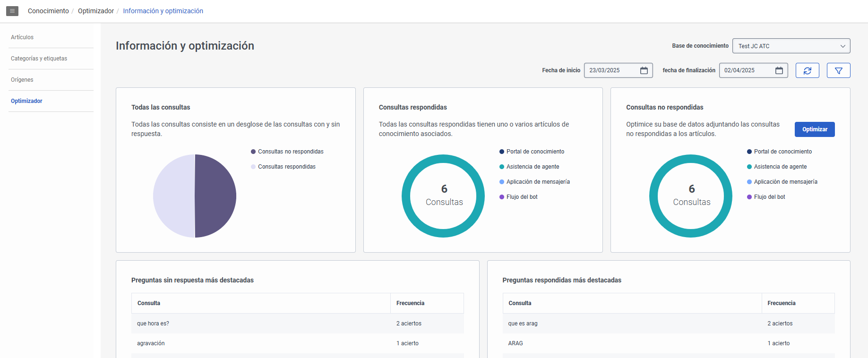Click the 'Información y optimización' page heading
Screen dimensions: 868x358
point(185,46)
